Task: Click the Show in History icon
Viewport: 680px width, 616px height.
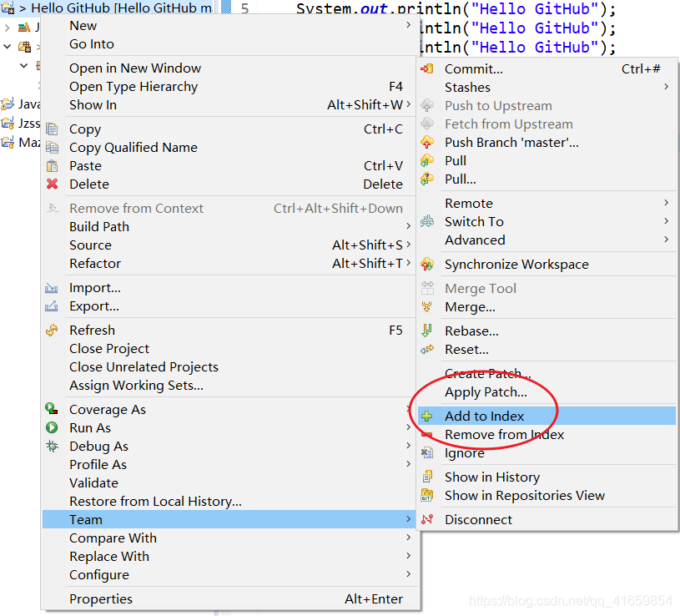Action: click(427, 477)
